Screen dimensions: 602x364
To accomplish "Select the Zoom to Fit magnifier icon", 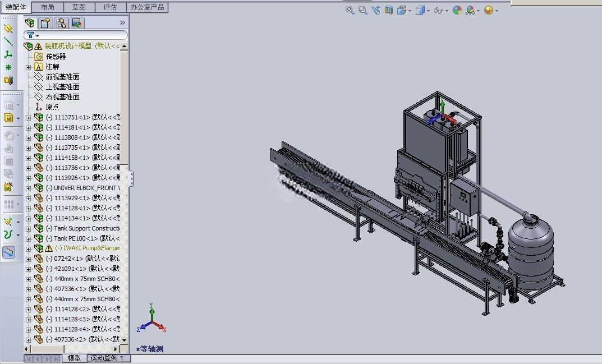I will [x=350, y=10].
